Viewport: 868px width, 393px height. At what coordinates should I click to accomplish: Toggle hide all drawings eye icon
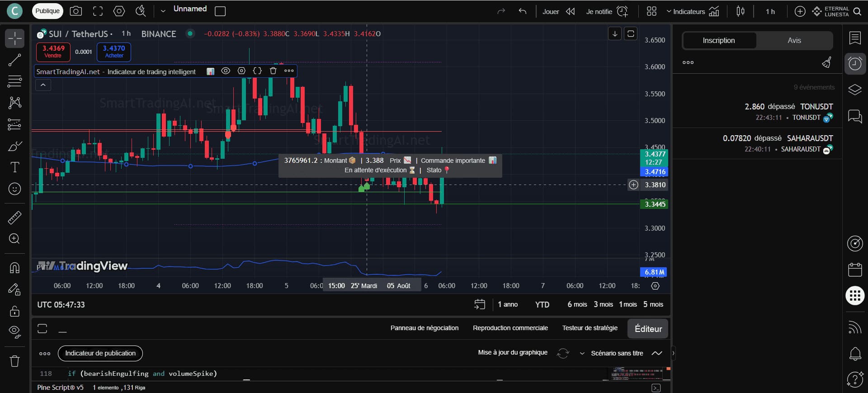(14, 332)
